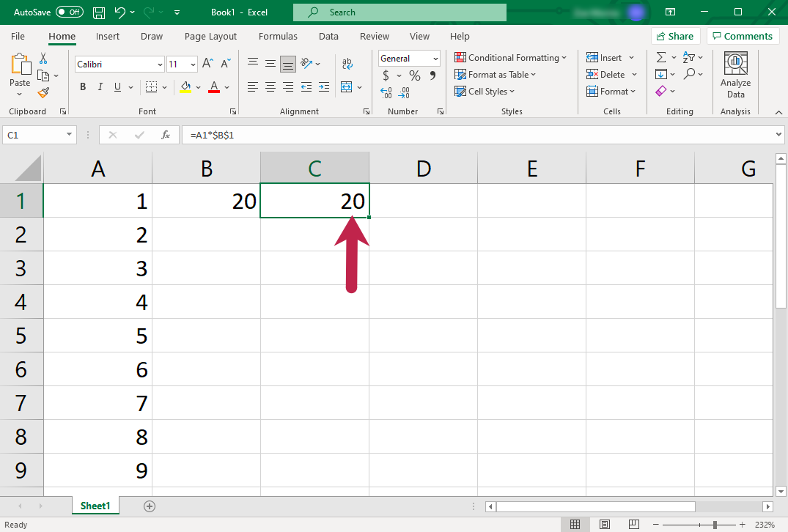Image resolution: width=788 pixels, height=532 pixels.
Task: Click the Undo arrow icon
Action: [x=119, y=12]
